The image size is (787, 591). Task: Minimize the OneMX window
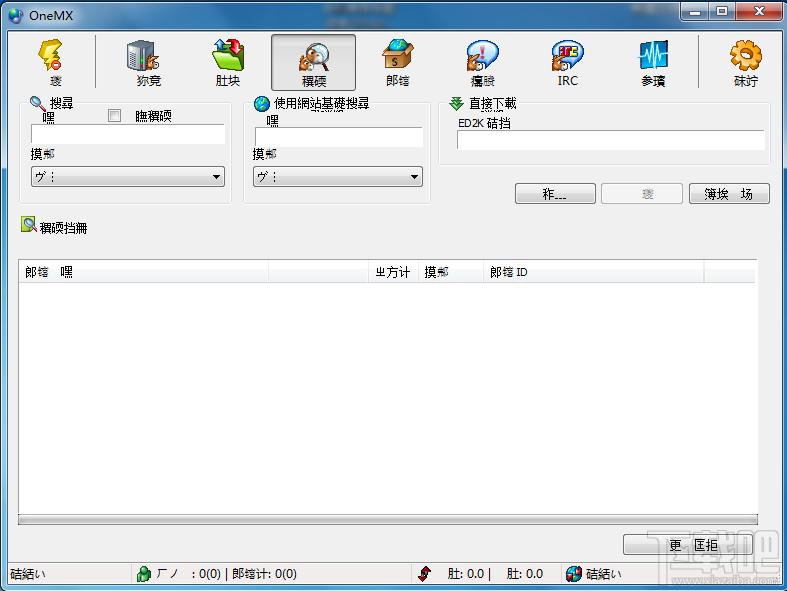[695, 12]
